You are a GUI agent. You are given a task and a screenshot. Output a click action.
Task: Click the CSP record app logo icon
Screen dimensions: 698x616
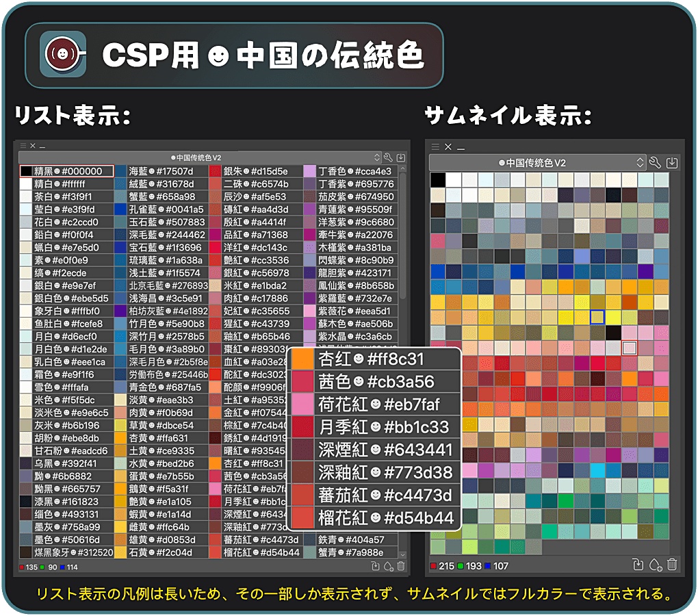[63, 54]
